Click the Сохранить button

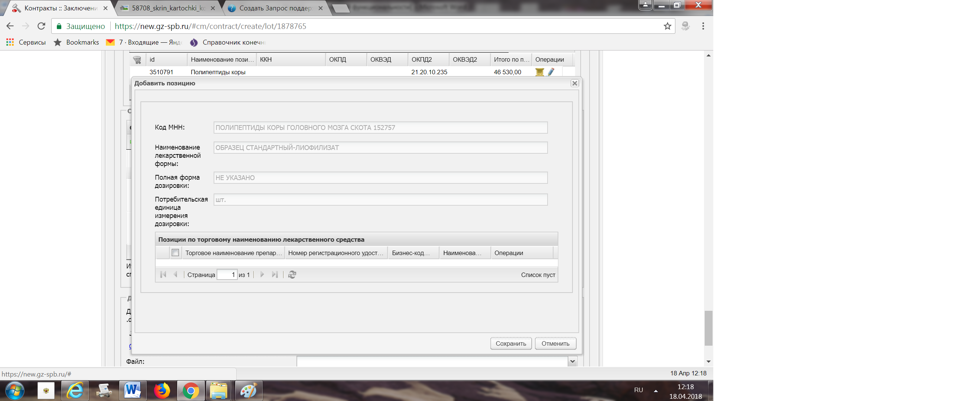point(511,343)
